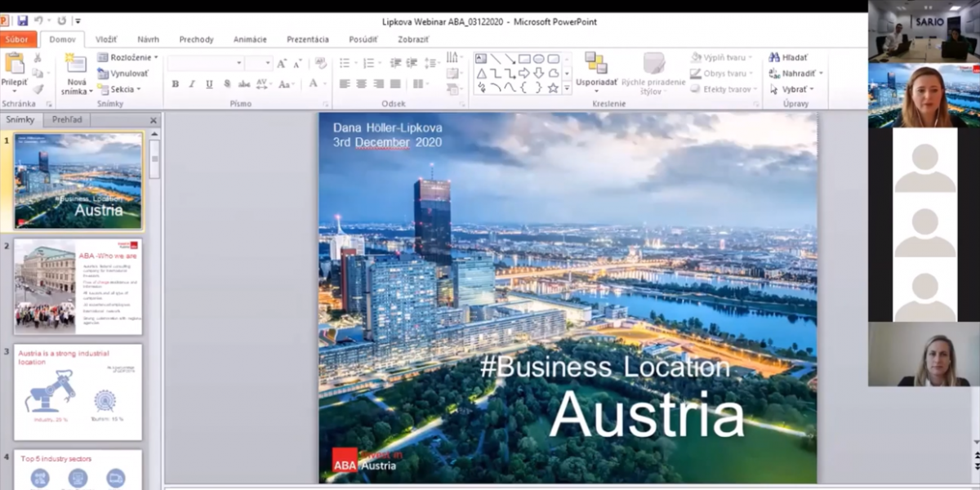Toggle text Shadow formatting
980x490 pixels.
226,84
